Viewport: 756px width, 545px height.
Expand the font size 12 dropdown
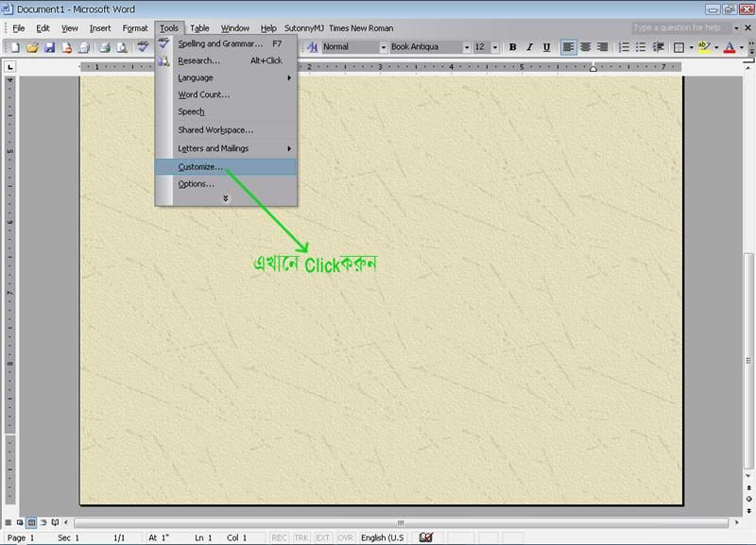(x=495, y=47)
